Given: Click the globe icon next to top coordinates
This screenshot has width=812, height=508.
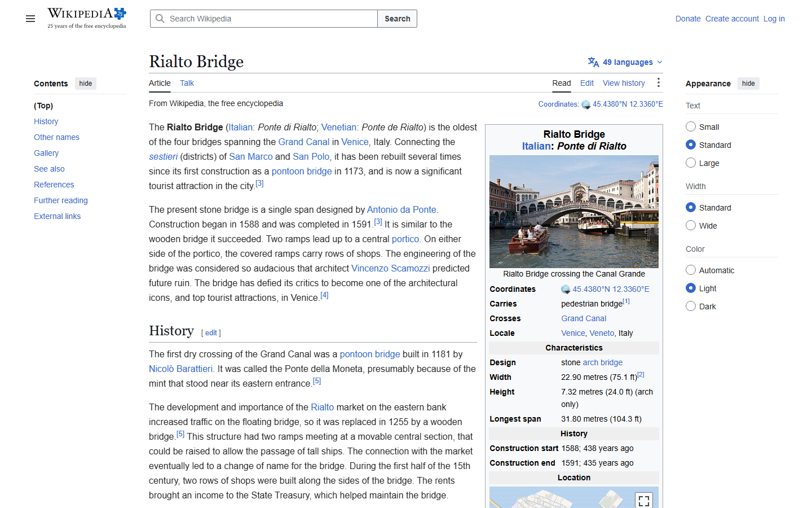Looking at the screenshot, I should [x=586, y=104].
